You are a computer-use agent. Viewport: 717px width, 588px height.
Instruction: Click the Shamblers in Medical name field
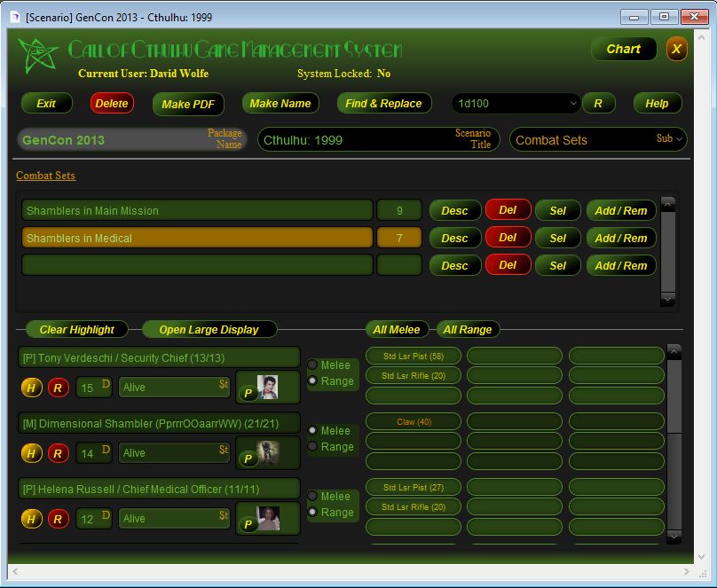point(197,238)
